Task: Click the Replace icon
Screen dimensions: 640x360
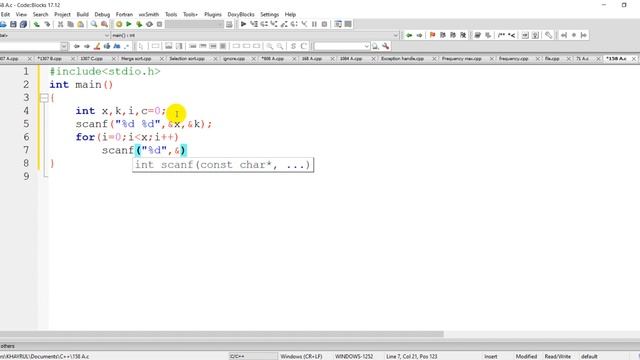Action: (x=104, y=24)
